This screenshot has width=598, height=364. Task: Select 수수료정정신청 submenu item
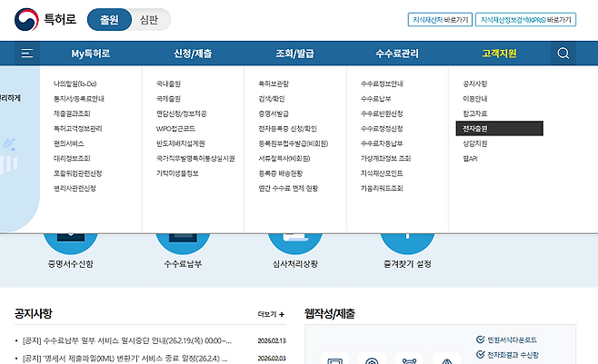(x=382, y=129)
